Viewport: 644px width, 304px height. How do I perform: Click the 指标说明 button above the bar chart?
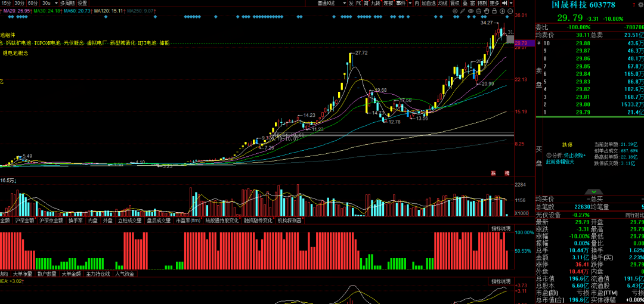pyautogui.click(x=500, y=228)
